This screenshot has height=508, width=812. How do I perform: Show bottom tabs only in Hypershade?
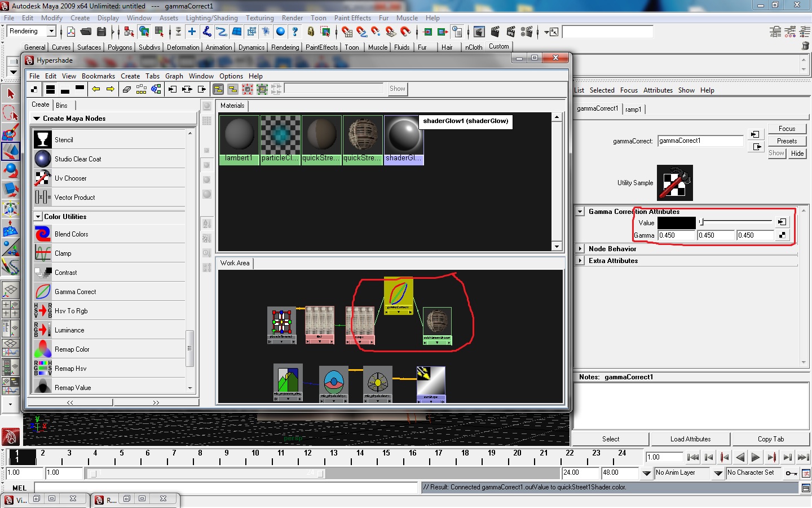pyautogui.click(x=65, y=90)
